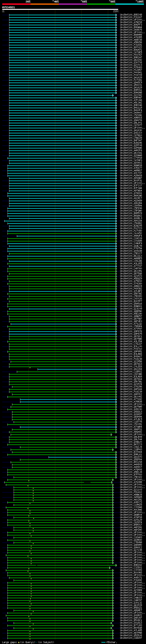Select hit UniRef100_Q41629
Image resolution: width=146 pixels, height=644 pixels.
pyautogui.click(x=131, y=87)
